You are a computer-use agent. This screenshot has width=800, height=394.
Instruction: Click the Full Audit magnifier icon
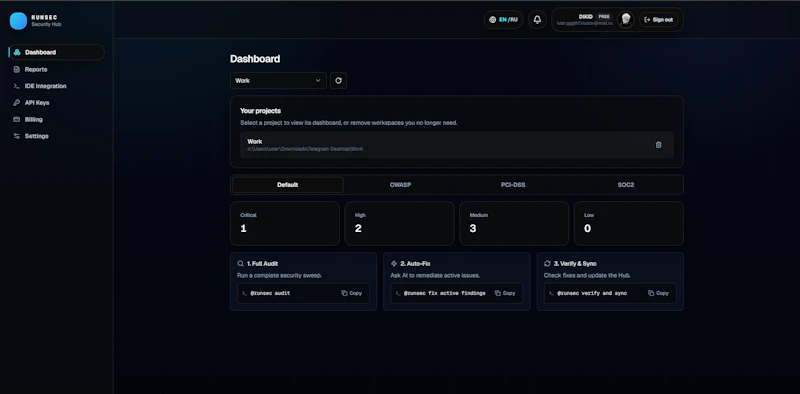click(240, 264)
